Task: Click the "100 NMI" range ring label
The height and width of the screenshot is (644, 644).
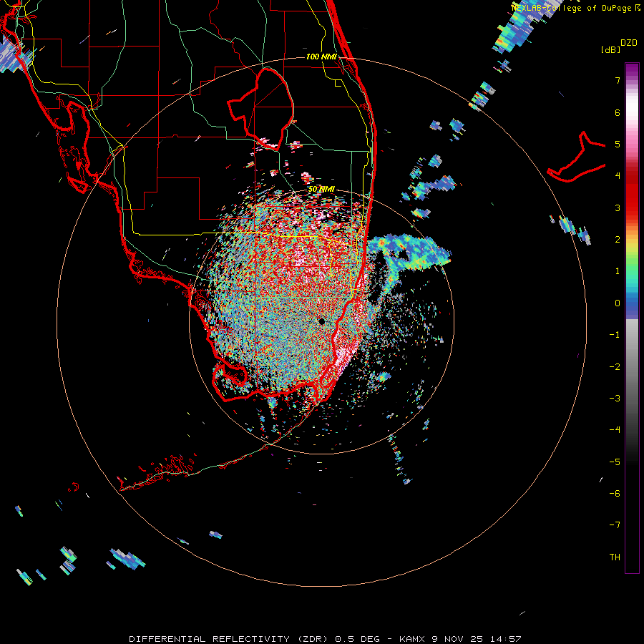Action: point(321,57)
